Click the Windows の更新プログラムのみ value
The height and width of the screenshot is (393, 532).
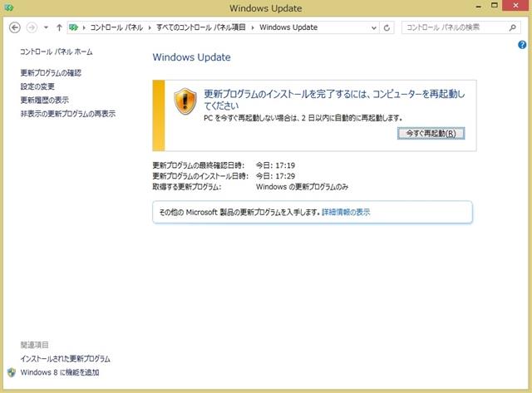(303, 187)
